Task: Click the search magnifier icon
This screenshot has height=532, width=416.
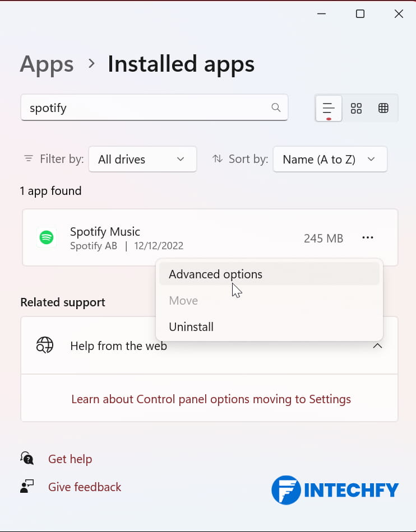Action: point(276,108)
